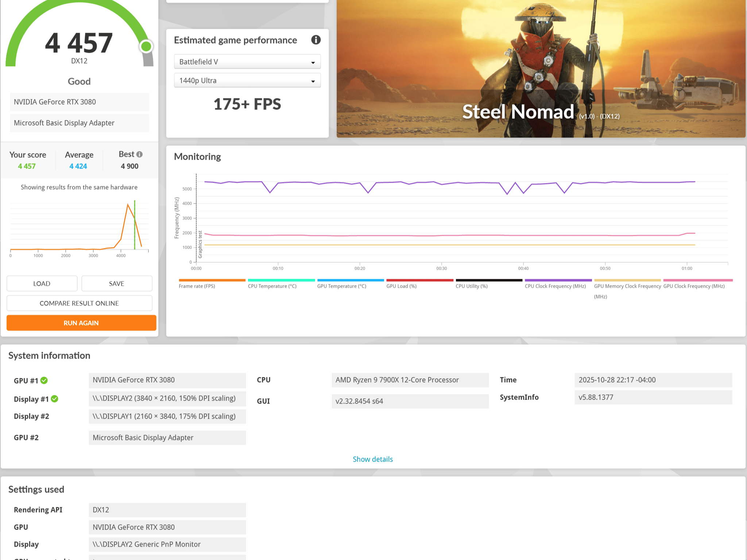Toggle GPU Load (%) legend series
The image size is (747, 560).
pyautogui.click(x=420, y=284)
